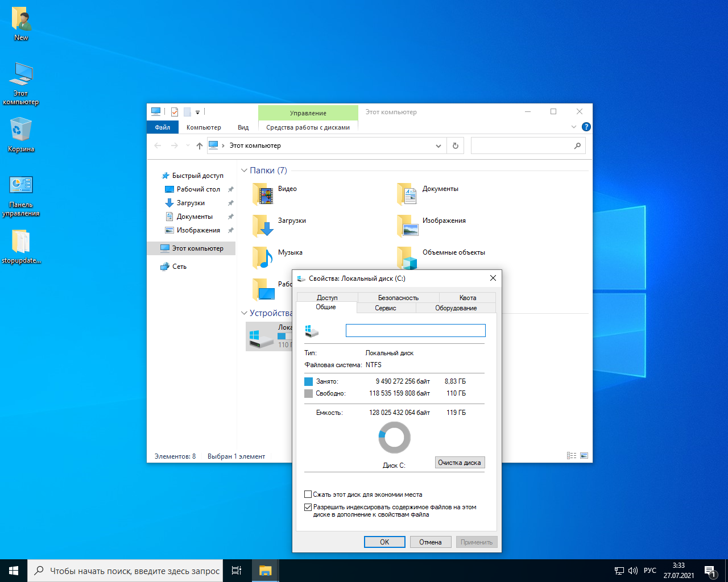Click the up arrow navigation button
Viewport: 728px width, 582px height.
[x=200, y=146]
